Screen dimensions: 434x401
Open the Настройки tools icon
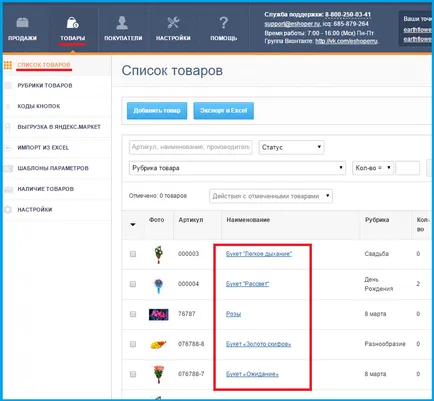173,23
